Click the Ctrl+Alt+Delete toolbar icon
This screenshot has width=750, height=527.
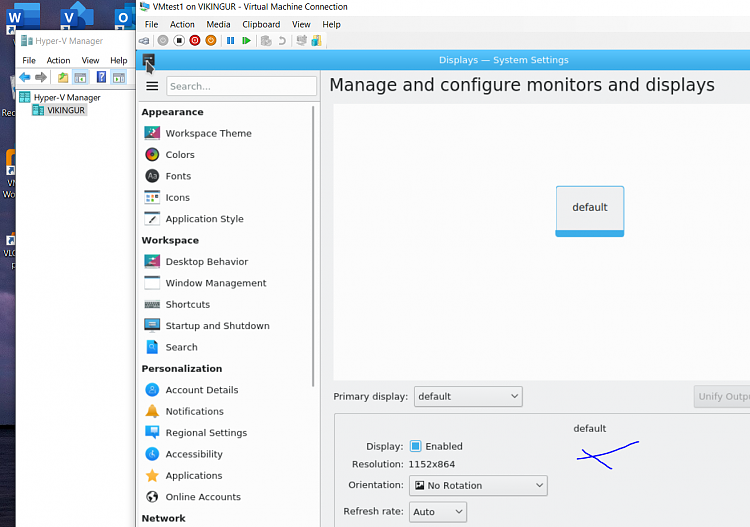(x=144, y=41)
